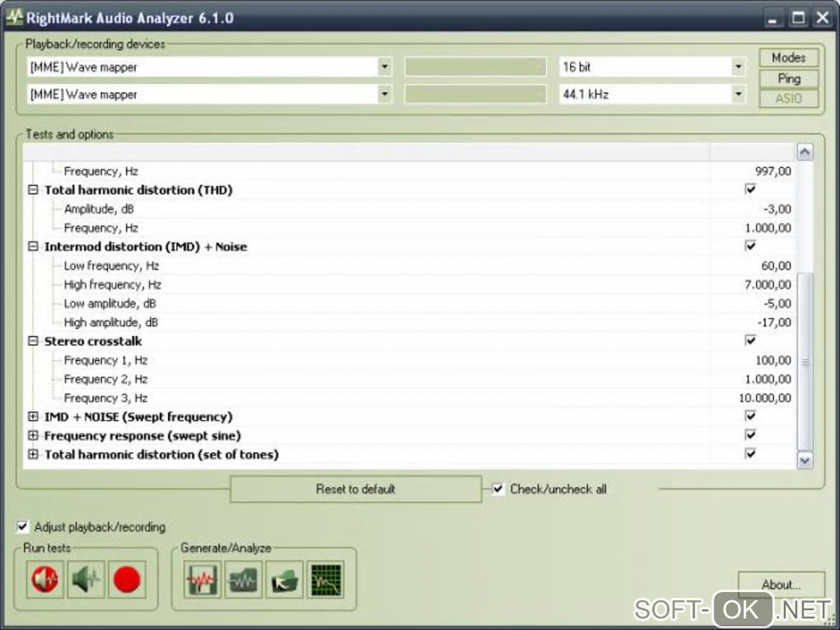Expand Total harmonic distortion (set of tones) node
Image resolution: width=840 pixels, height=630 pixels.
pyautogui.click(x=33, y=455)
